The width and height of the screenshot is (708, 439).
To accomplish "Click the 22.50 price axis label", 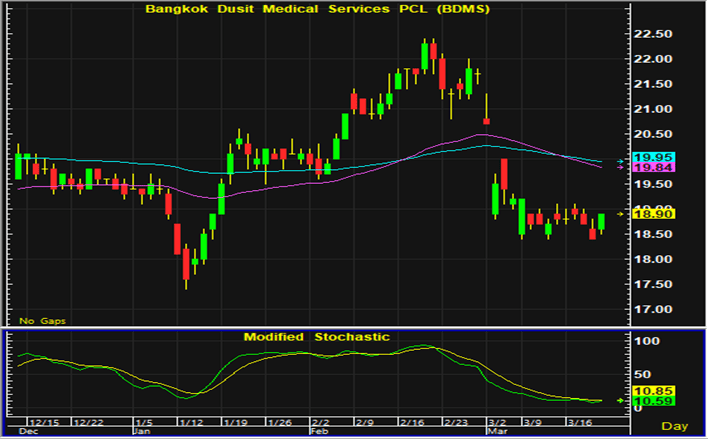I will [x=654, y=33].
